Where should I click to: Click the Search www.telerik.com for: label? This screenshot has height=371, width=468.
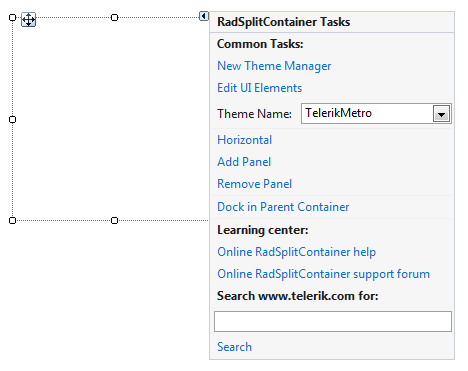coord(297,296)
